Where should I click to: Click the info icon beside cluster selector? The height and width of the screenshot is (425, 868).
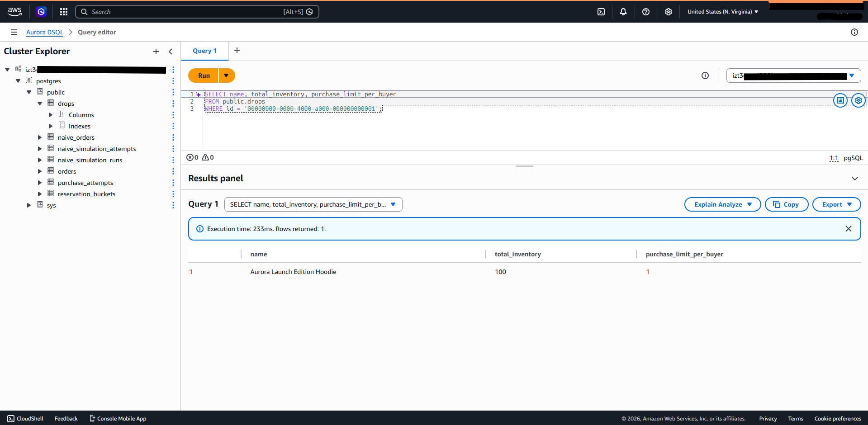(705, 76)
